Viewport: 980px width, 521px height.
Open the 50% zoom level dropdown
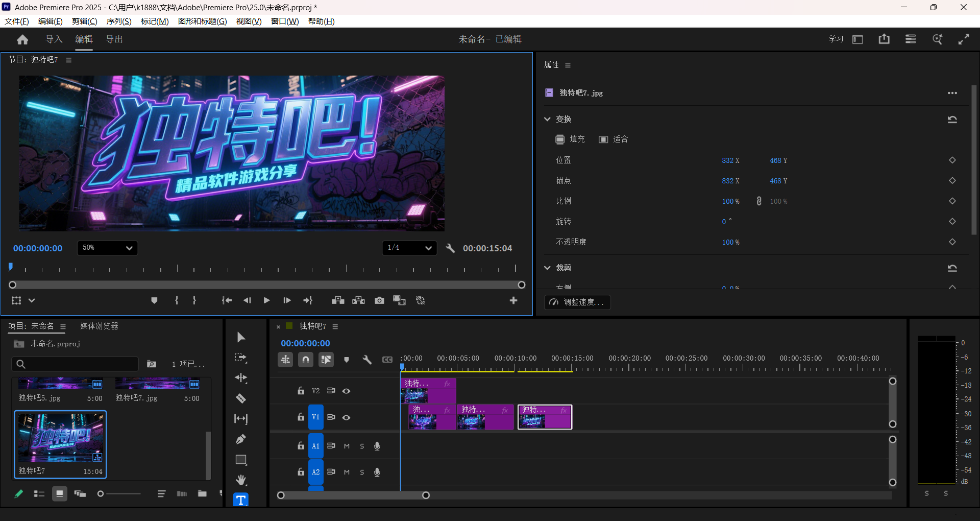click(x=107, y=248)
